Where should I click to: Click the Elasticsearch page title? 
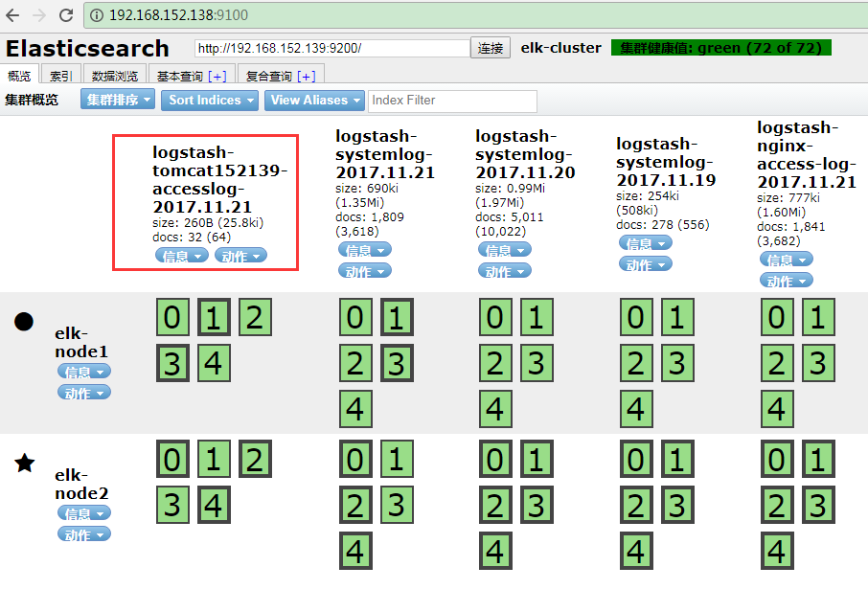(87, 49)
